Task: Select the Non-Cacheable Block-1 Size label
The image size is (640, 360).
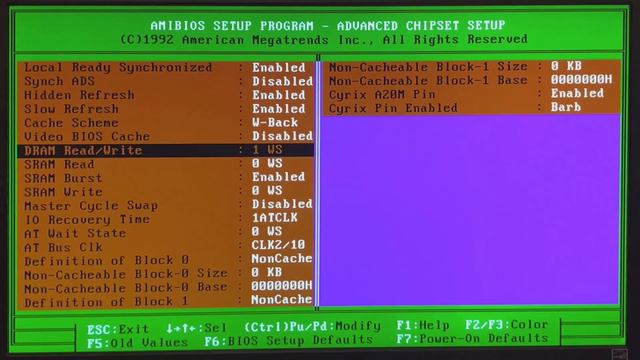Action: click(x=428, y=67)
